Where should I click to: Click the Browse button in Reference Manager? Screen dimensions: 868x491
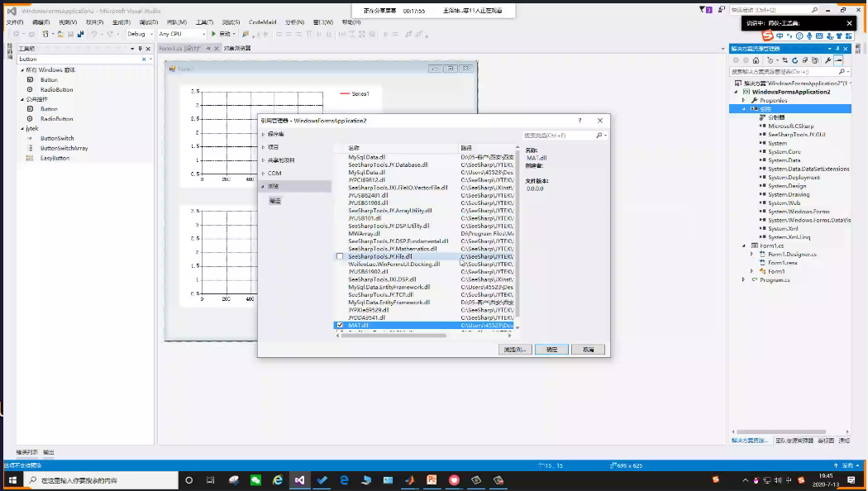(515, 350)
